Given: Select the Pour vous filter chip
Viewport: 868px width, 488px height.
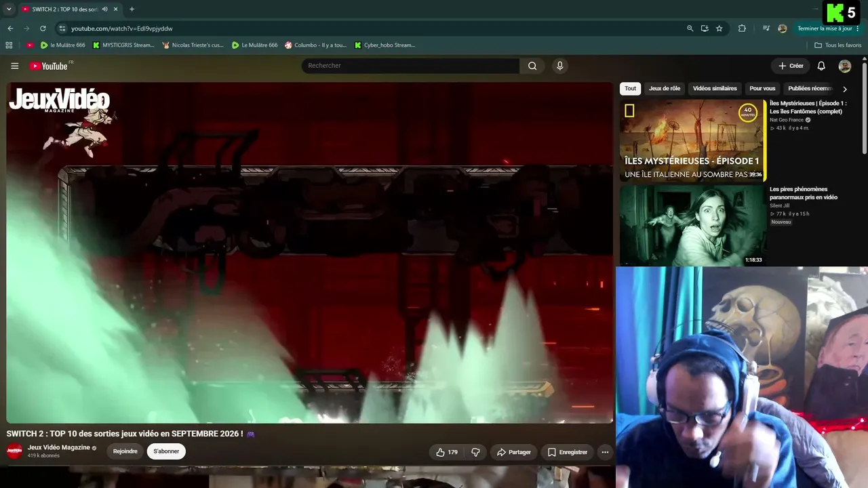Looking at the screenshot, I should tap(762, 89).
